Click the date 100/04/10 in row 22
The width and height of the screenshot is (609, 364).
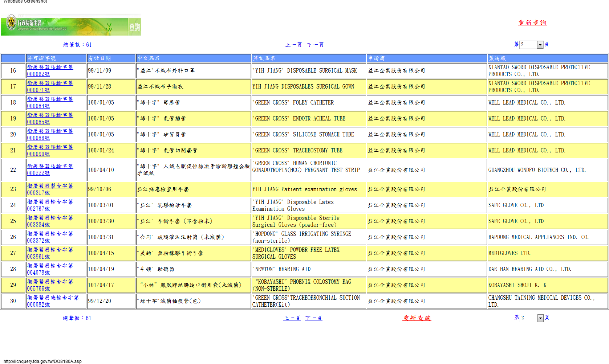point(101,170)
